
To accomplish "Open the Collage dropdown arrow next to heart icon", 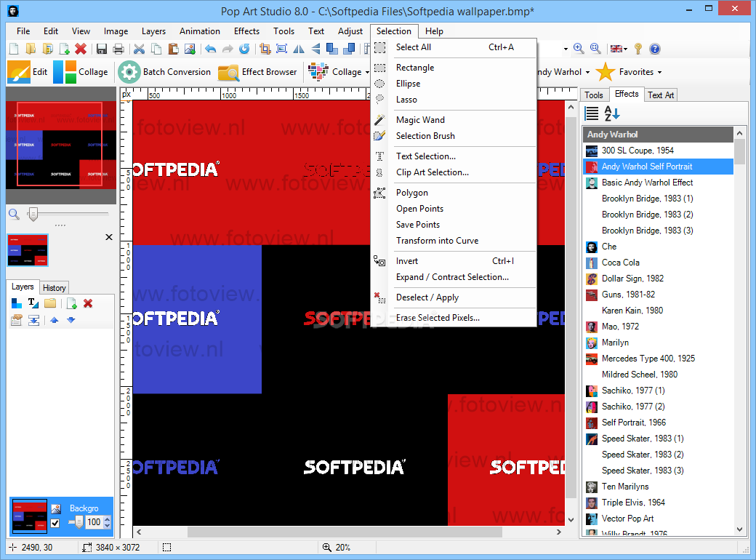I will 367,72.
